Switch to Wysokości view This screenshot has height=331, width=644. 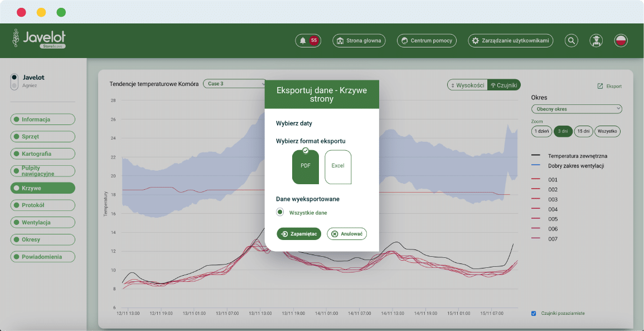click(x=467, y=85)
